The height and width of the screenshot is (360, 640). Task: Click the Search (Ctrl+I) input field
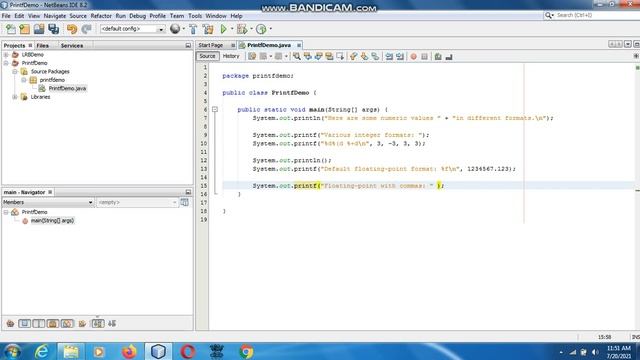596,15
